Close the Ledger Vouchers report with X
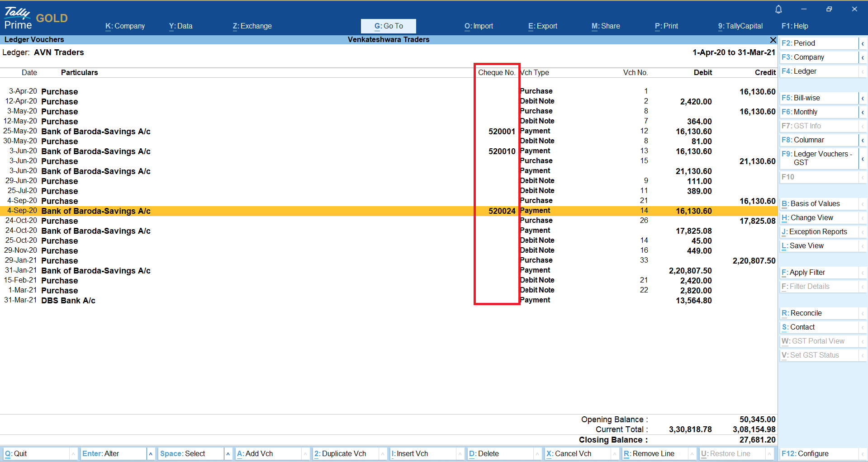This screenshot has height=462, width=868. [773, 40]
